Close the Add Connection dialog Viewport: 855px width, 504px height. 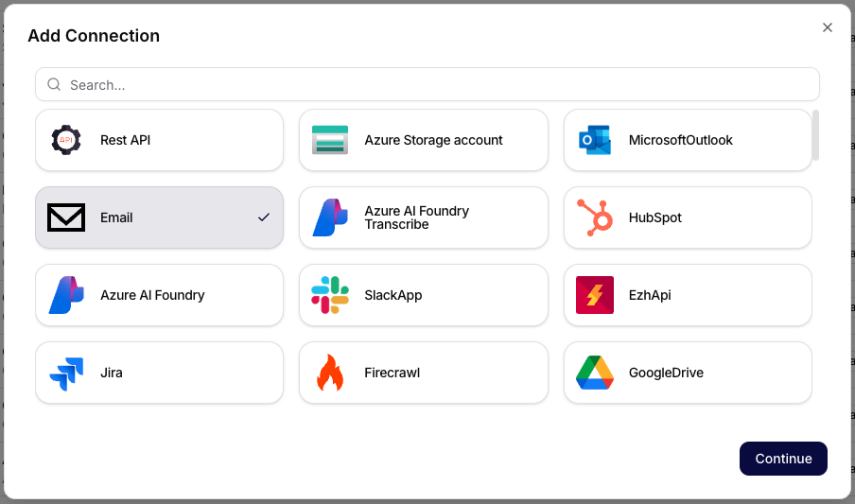coord(828,27)
